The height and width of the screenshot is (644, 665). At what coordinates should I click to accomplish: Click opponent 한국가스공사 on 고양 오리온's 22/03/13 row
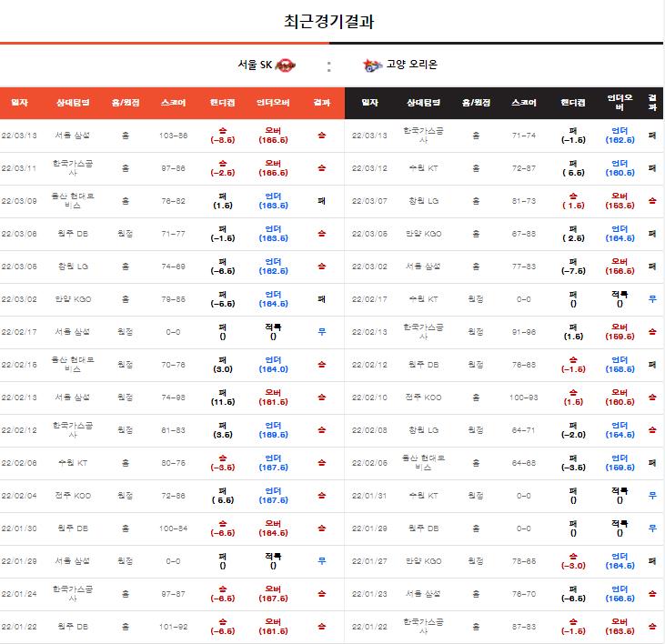tap(423, 136)
